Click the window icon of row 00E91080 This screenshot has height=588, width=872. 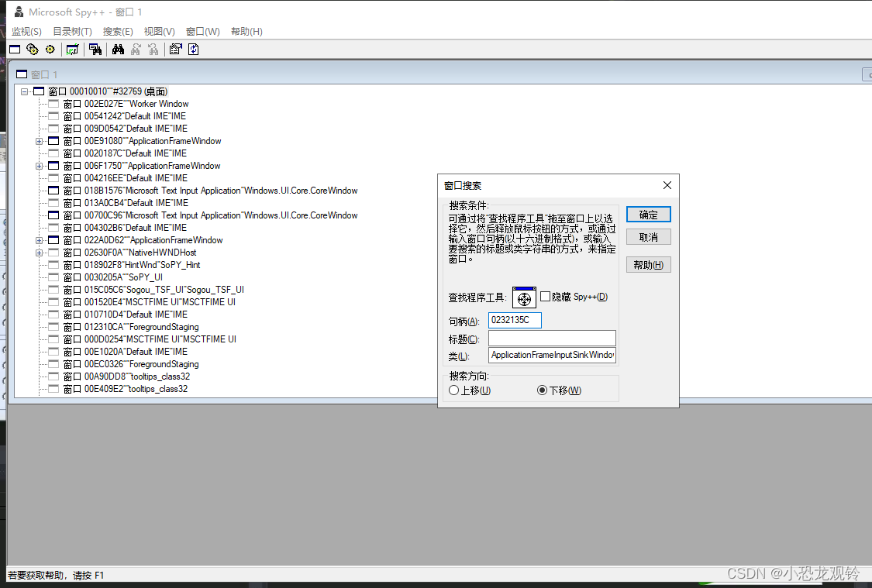point(53,141)
